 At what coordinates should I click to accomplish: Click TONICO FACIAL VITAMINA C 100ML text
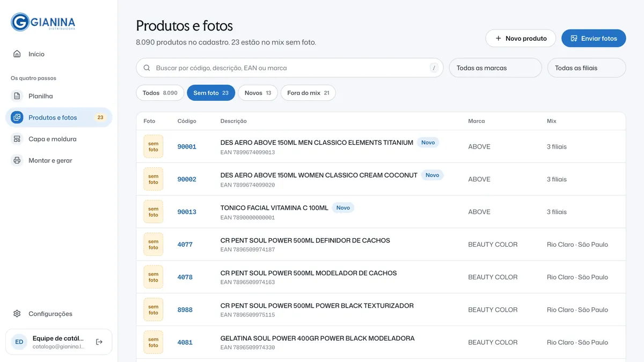[274, 208]
